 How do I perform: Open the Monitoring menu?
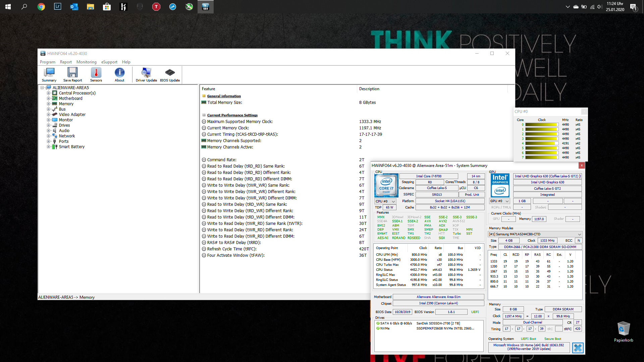(86, 62)
